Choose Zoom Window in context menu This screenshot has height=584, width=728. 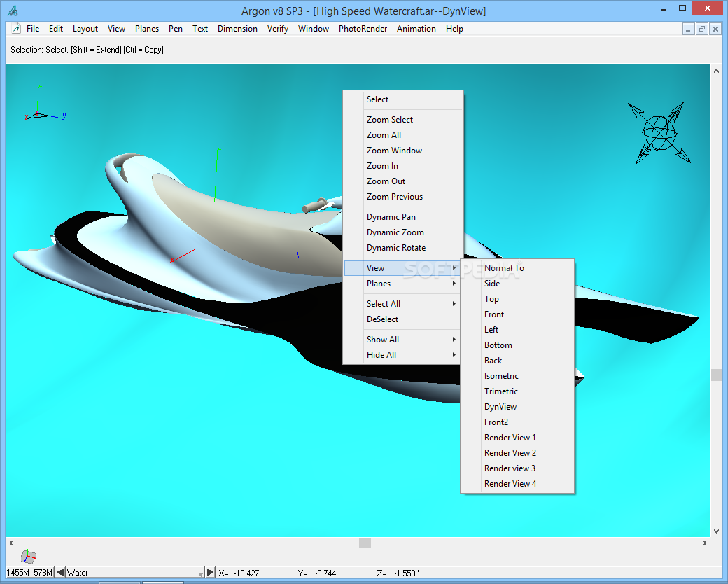(x=402, y=150)
